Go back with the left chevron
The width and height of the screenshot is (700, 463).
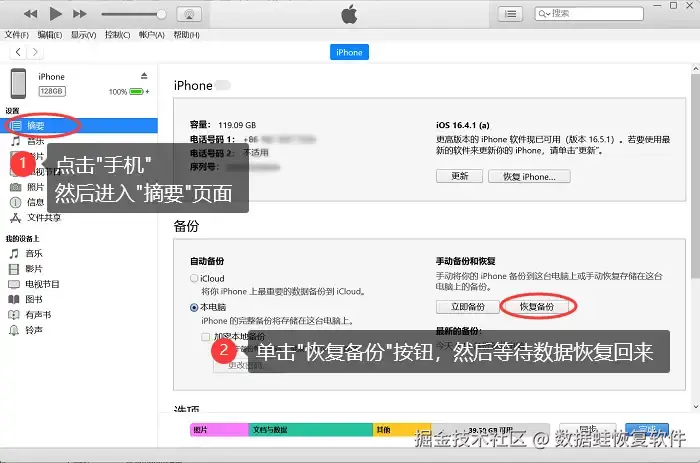18,52
